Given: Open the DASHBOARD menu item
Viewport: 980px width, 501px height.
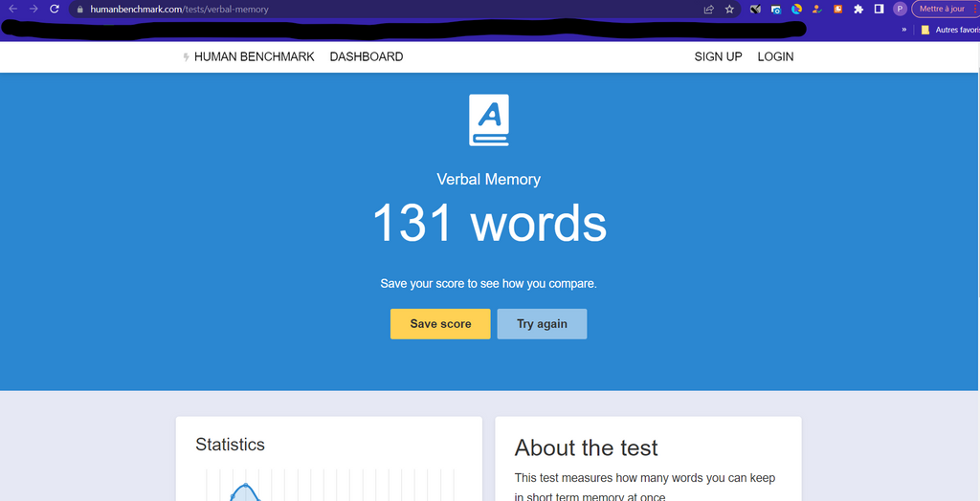Looking at the screenshot, I should (367, 56).
